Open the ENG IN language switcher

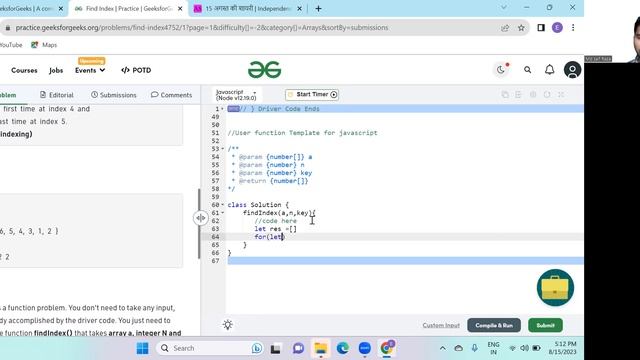pyautogui.click(x=493, y=348)
